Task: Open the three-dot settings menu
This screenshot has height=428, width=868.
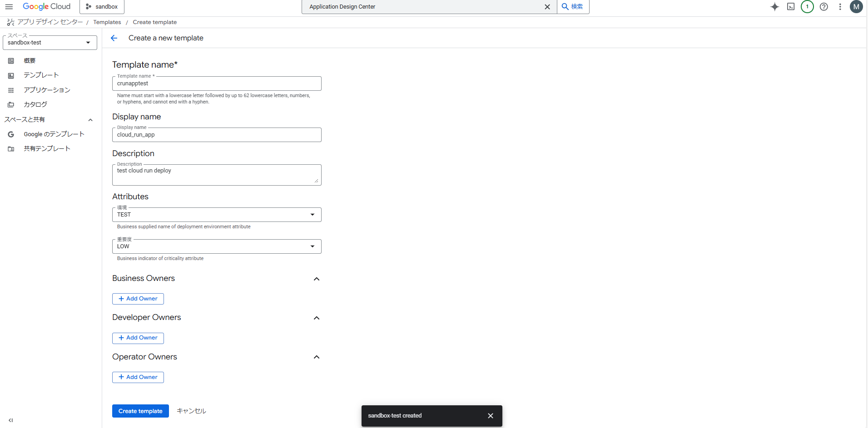Action: coord(840,7)
